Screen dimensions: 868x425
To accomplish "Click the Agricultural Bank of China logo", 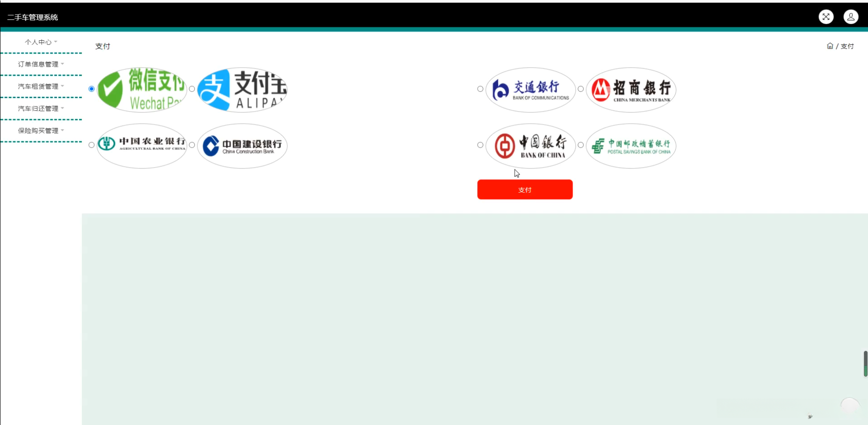I will click(142, 145).
